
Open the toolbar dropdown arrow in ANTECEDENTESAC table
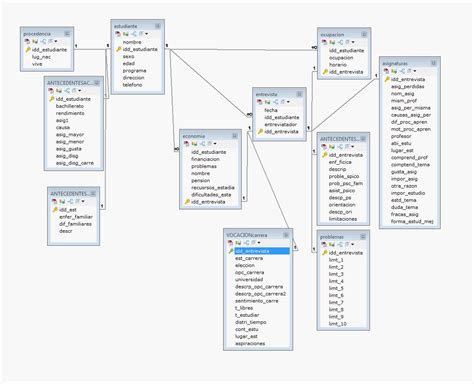pos(79,91)
